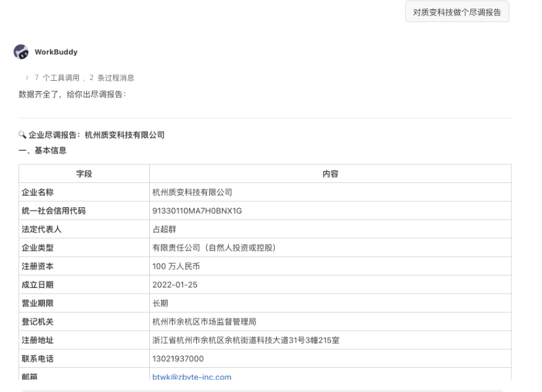
Task: Select the text 数据齐全了，给你出尽调报告
Action: pyautogui.click(x=72, y=94)
